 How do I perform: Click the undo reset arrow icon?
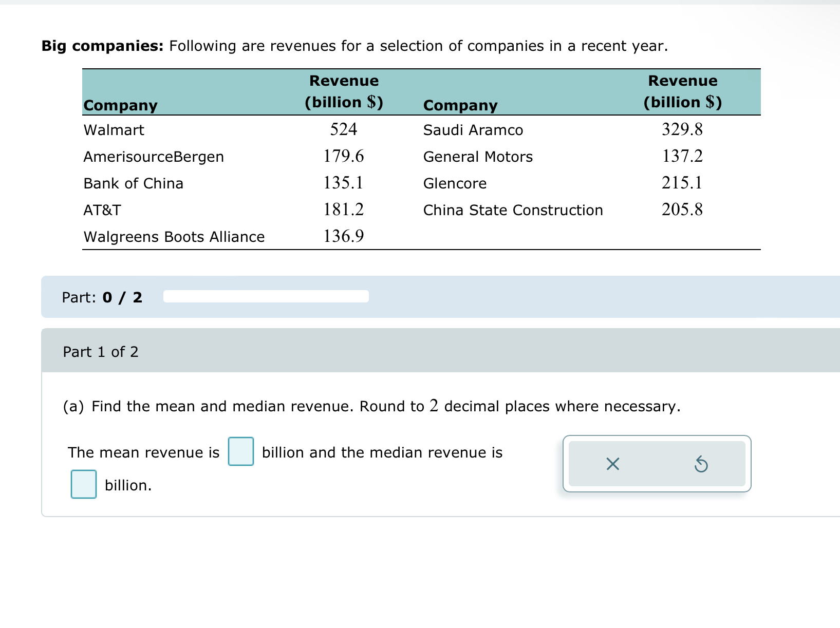[701, 464]
